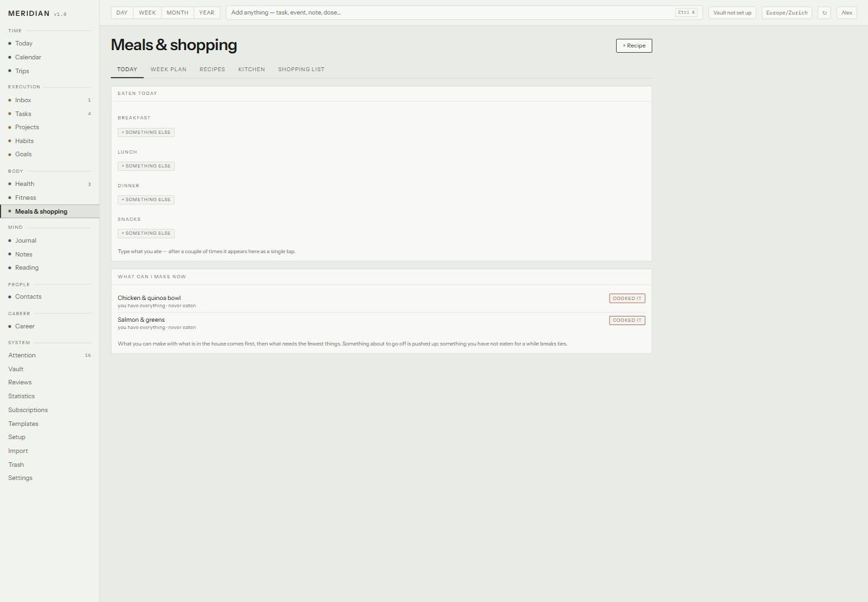Select the Kitchen tab
The width and height of the screenshot is (868, 602).
251,69
